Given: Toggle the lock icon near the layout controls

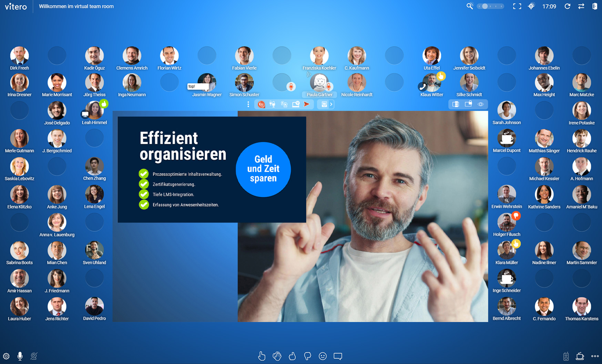Looking at the screenshot, I should (x=468, y=104).
